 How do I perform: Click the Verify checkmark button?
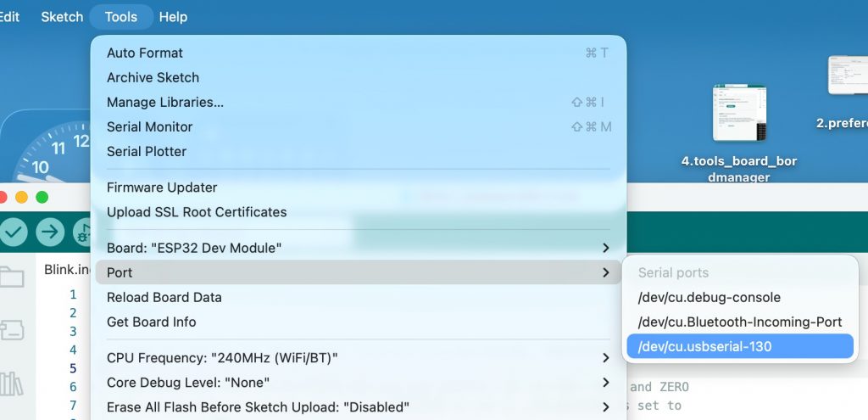click(13, 232)
